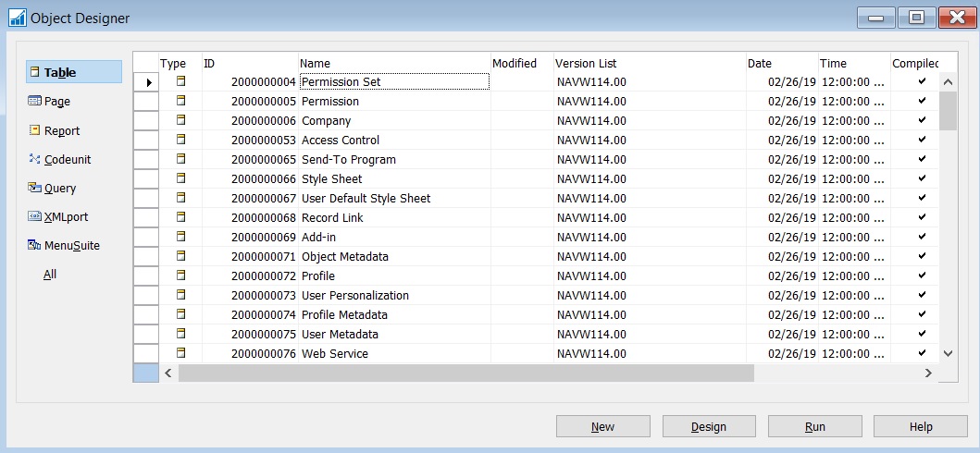Open the Report object list icon
This screenshot has width=980, height=453.
point(35,130)
